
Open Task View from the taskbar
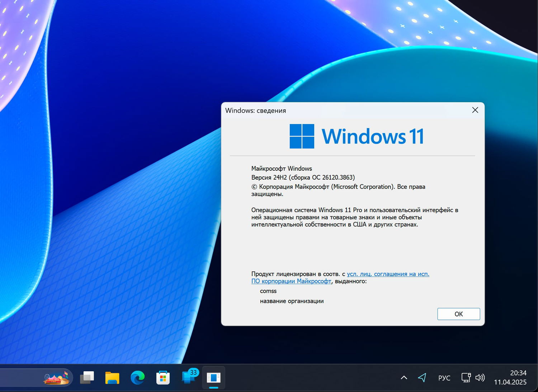87,378
